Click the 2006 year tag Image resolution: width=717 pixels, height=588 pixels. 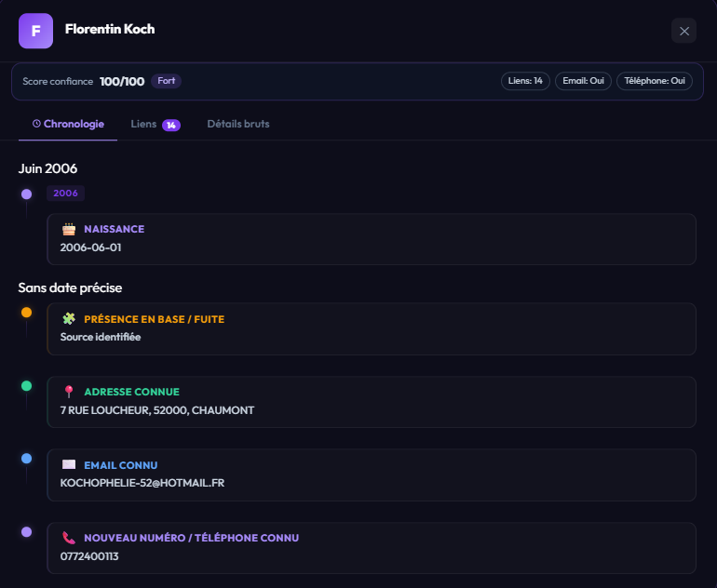tap(65, 194)
